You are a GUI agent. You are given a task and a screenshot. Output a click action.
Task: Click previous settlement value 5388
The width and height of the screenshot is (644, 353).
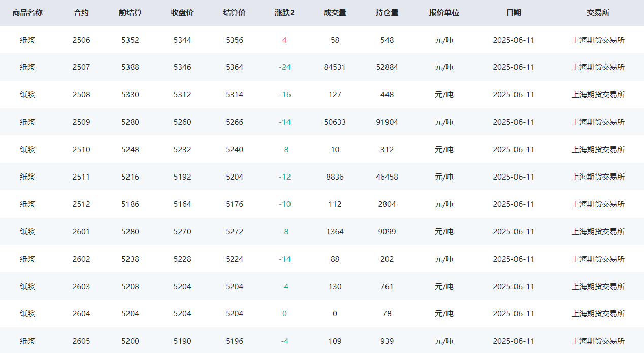point(130,67)
